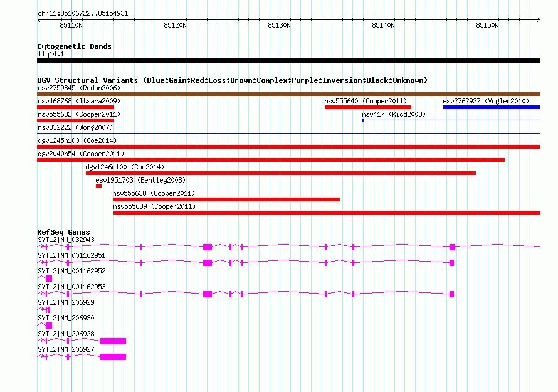Select the red dgv1246n100 loss bar

(281, 173)
